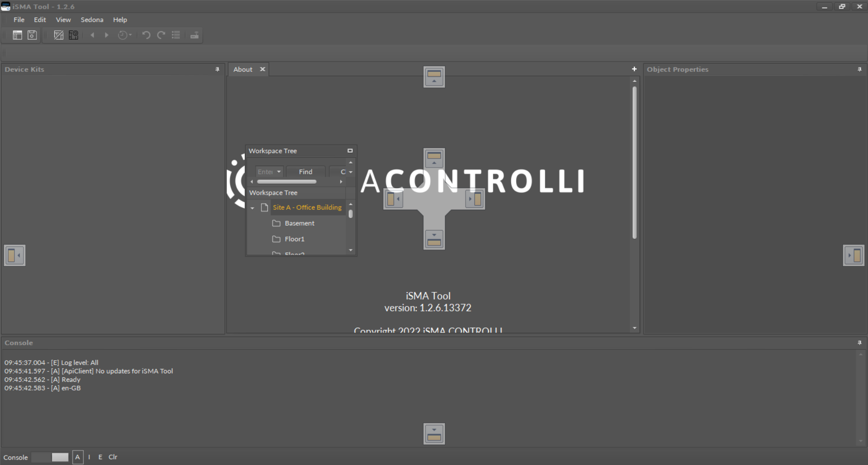The image size is (868, 465).
Task: Click the redo arrow in toolbar
Action: [161, 35]
